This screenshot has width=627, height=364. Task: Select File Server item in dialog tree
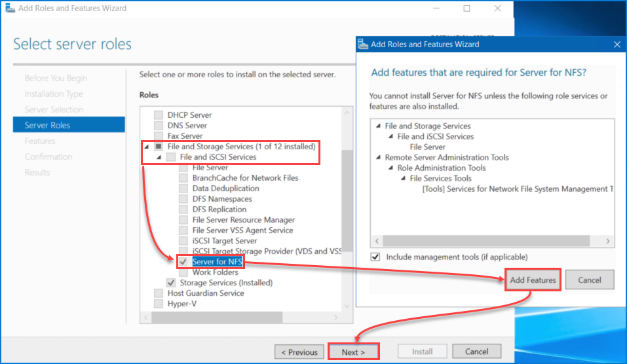tap(427, 147)
